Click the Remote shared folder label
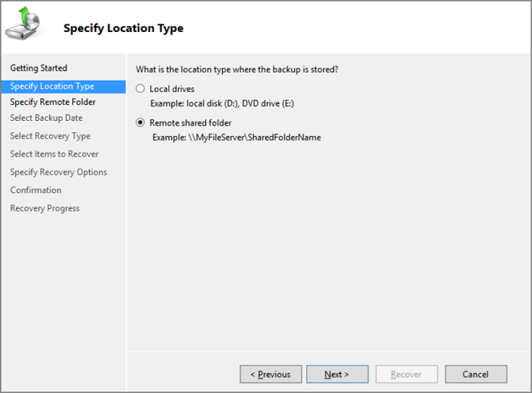 [x=190, y=122]
